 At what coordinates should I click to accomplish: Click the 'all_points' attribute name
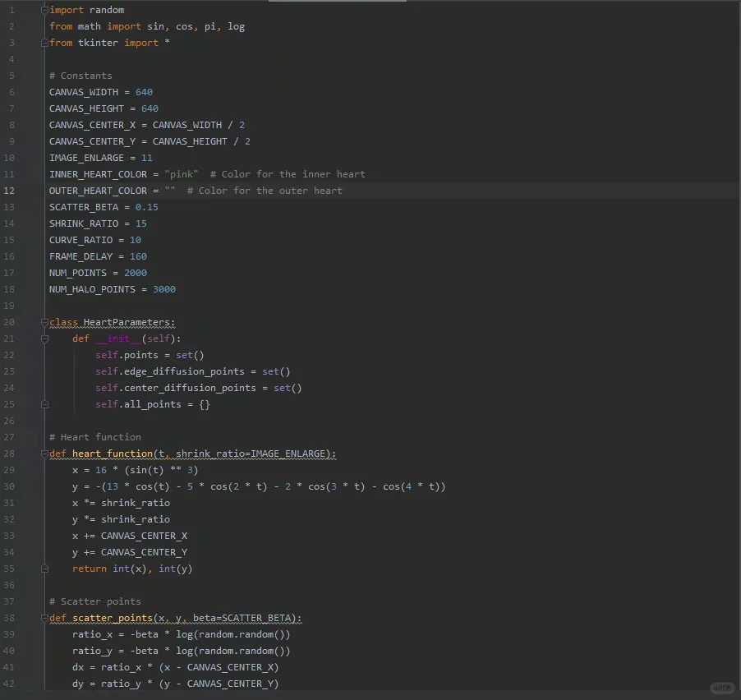coord(153,404)
